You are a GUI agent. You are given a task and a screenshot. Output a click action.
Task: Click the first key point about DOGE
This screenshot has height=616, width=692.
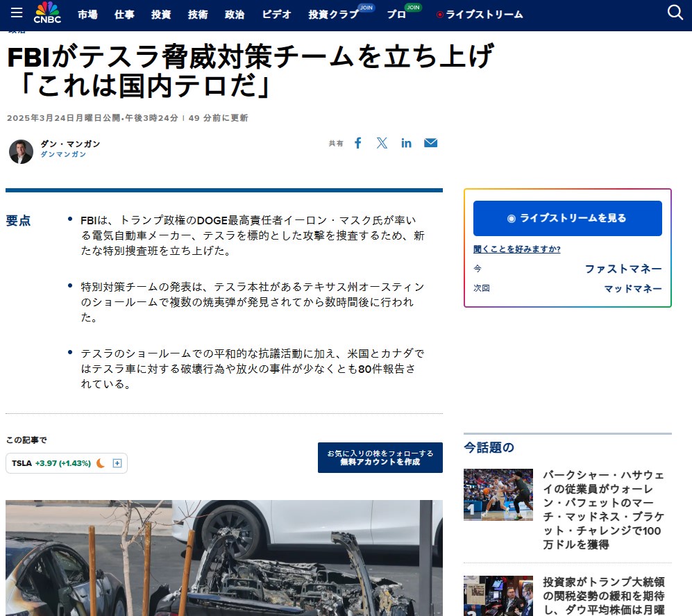tap(253, 235)
